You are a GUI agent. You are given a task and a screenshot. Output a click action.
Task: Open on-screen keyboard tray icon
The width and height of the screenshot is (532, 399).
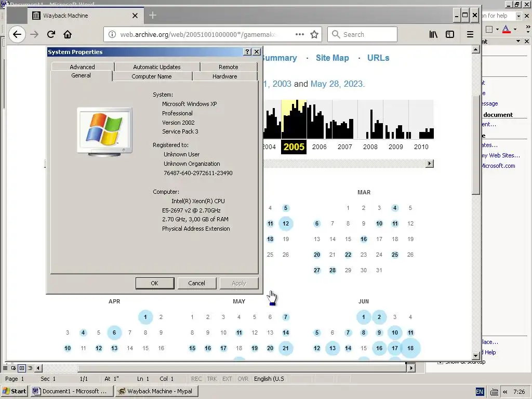[495, 392]
